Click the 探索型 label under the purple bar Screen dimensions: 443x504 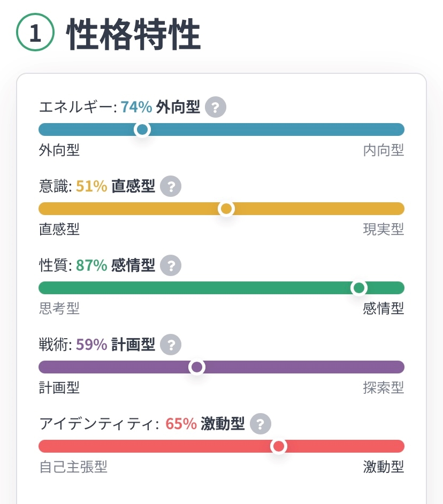(x=383, y=387)
